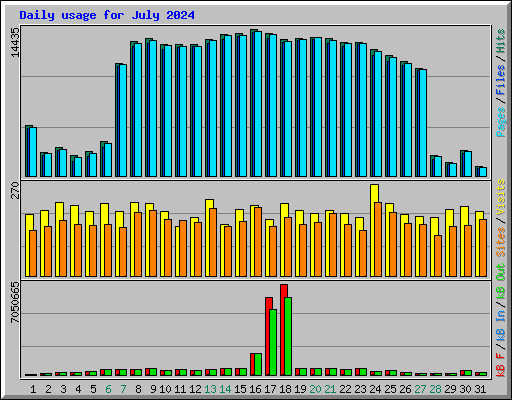Click the 'Sites' legend label
Image resolution: width=512 pixels, height=400 pixels.
coord(501,242)
